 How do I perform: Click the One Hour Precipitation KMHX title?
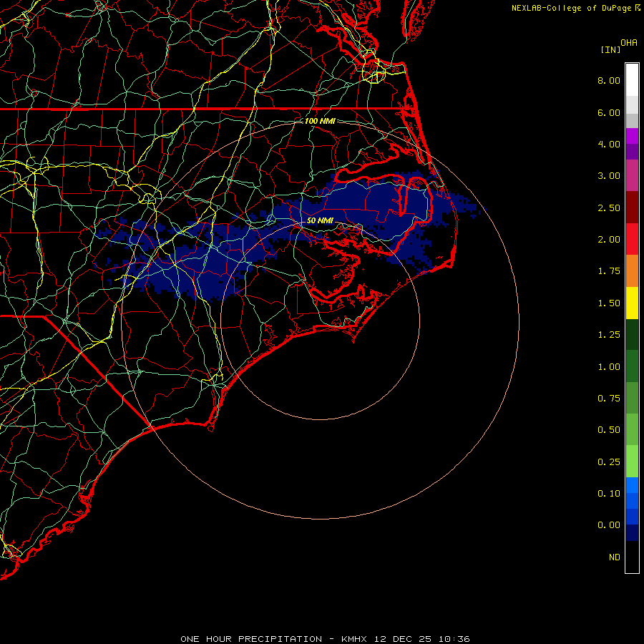[x=325, y=639]
